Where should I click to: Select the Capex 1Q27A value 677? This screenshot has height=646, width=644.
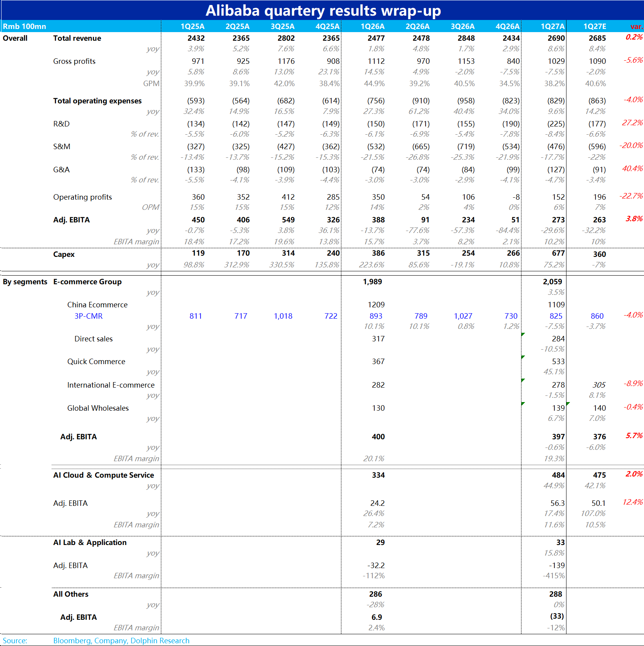click(558, 253)
